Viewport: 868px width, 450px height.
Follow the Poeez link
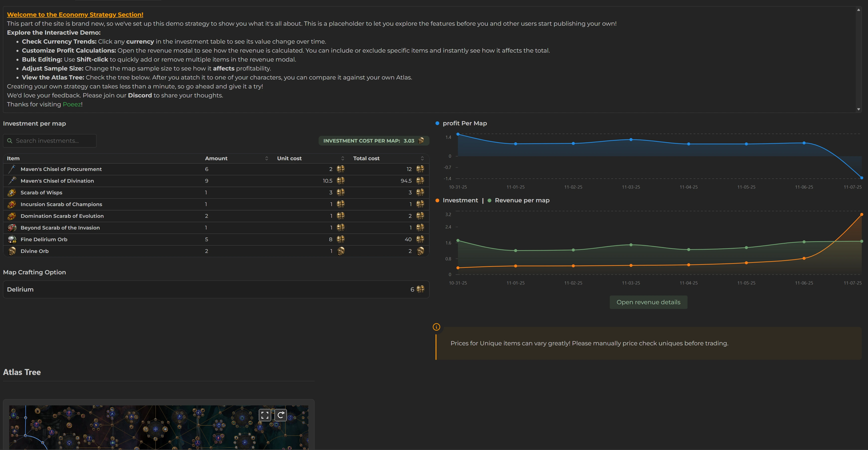[x=72, y=104]
